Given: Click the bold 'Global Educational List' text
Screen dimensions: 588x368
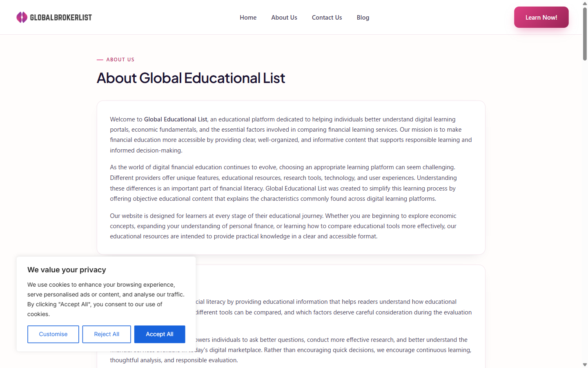Looking at the screenshot, I should pos(176,119).
